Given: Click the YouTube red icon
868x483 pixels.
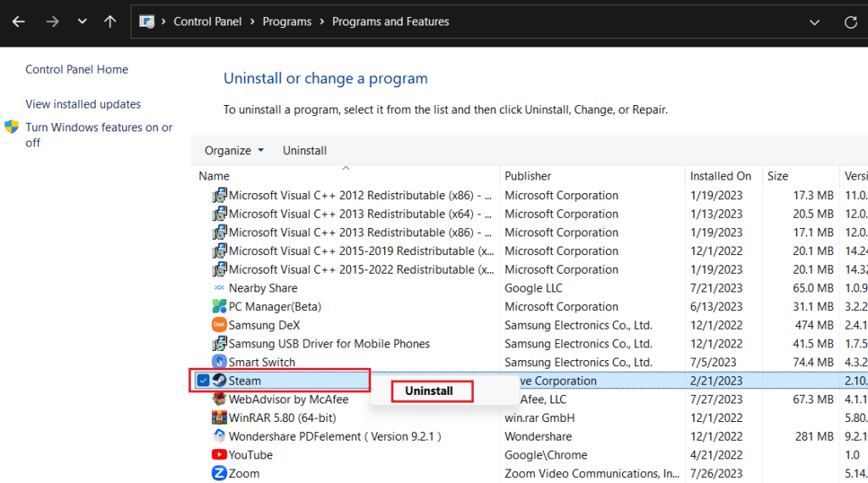Looking at the screenshot, I should (x=220, y=454).
